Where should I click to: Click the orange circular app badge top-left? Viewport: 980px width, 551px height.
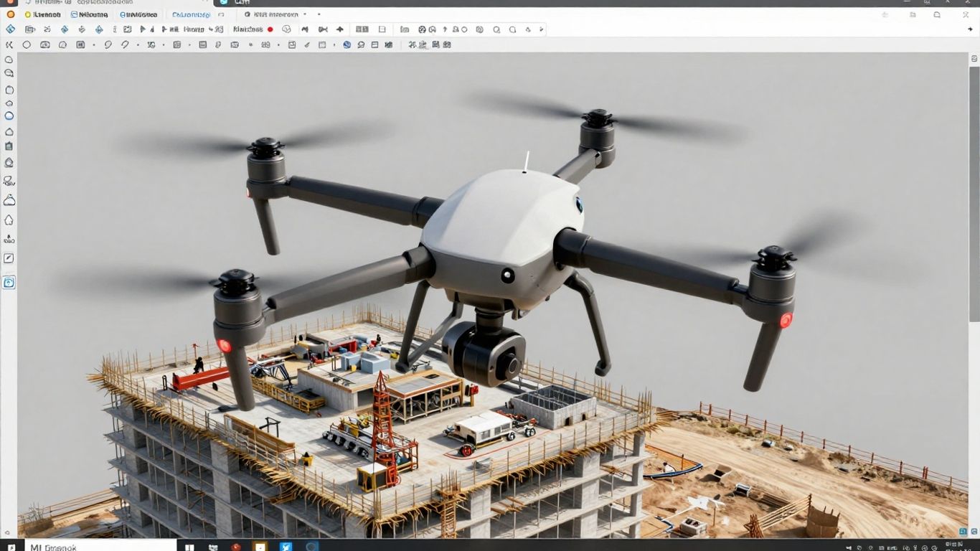(10, 14)
